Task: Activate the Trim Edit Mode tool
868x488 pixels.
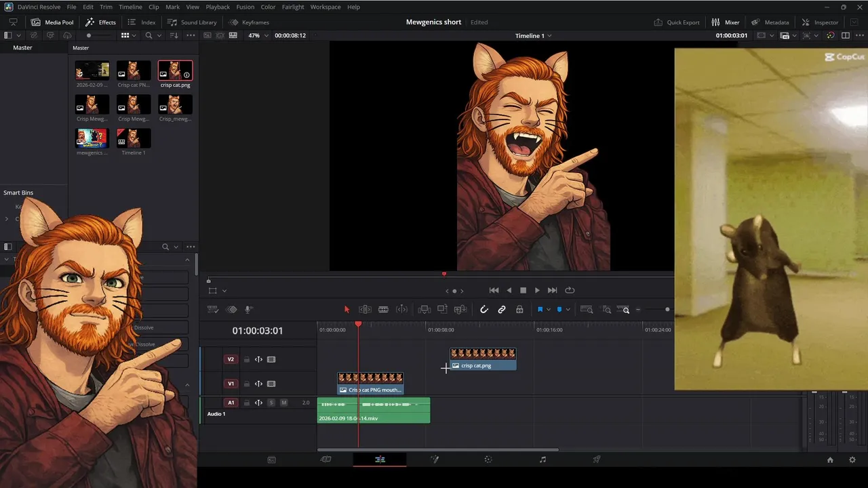Action: coord(365,309)
